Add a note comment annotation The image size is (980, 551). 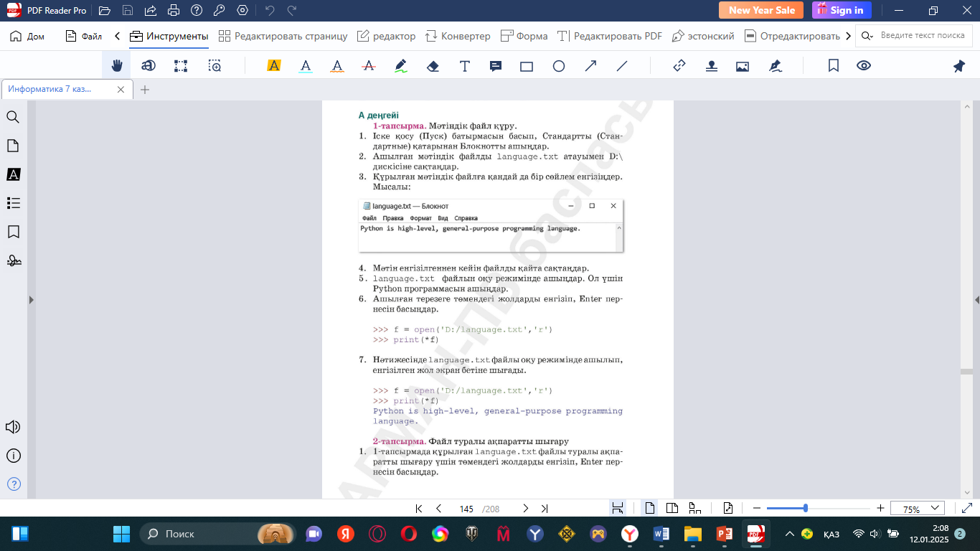pyautogui.click(x=495, y=66)
